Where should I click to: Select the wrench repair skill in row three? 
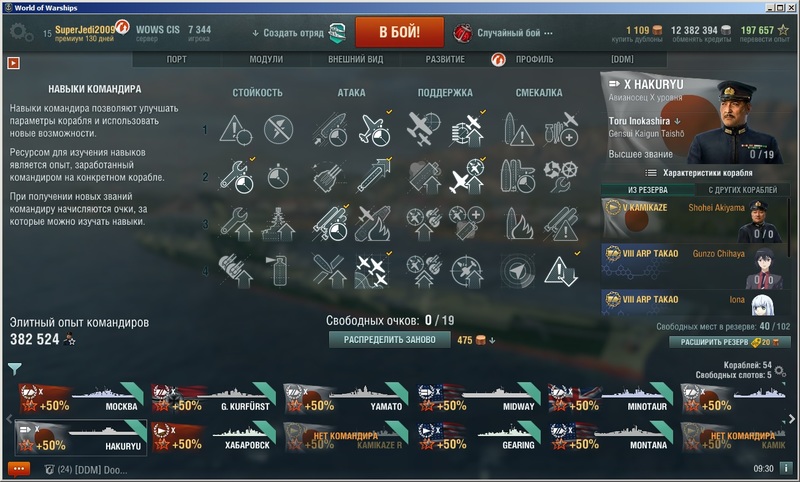pos(236,223)
